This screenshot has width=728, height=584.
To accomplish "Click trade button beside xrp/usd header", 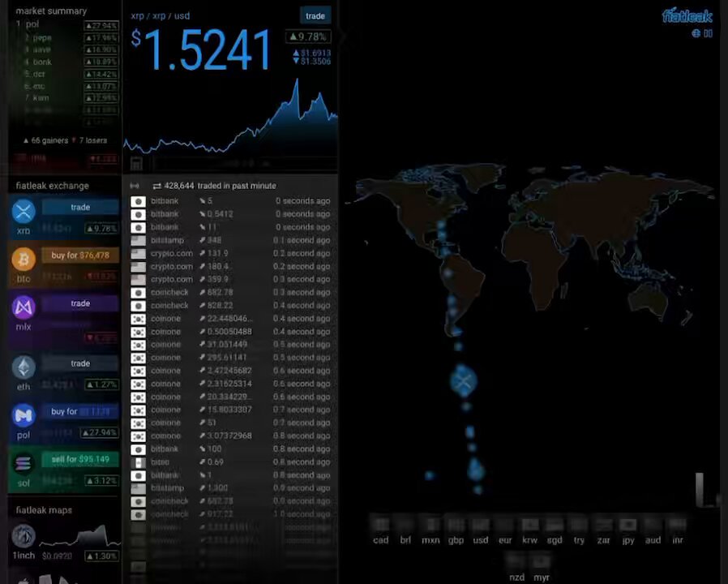I will pos(315,15).
